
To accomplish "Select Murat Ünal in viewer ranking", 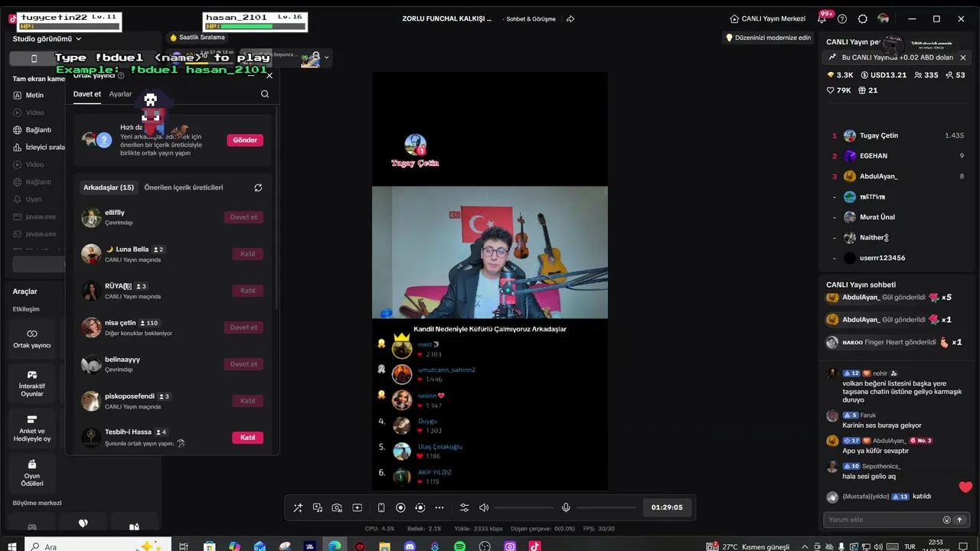I will coord(898,217).
